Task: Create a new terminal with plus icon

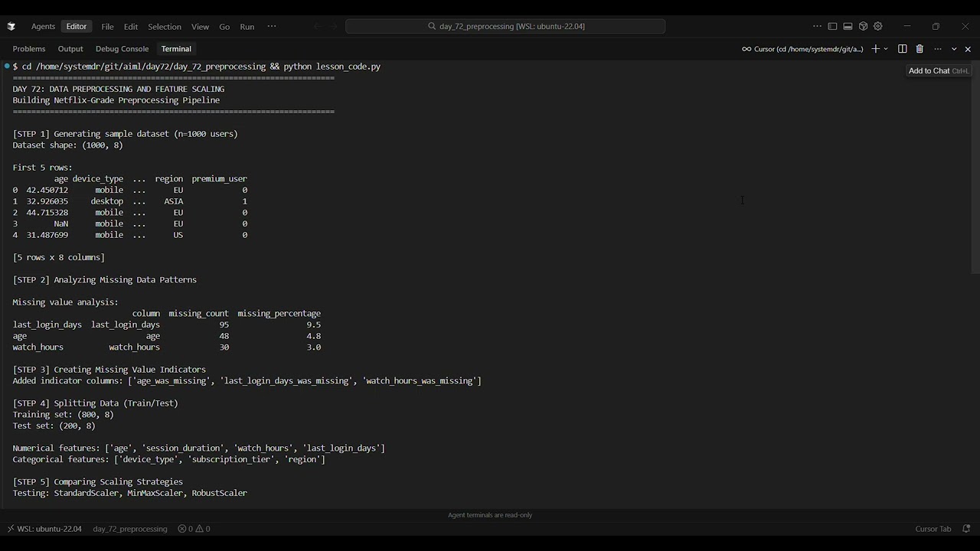Action: tap(875, 49)
